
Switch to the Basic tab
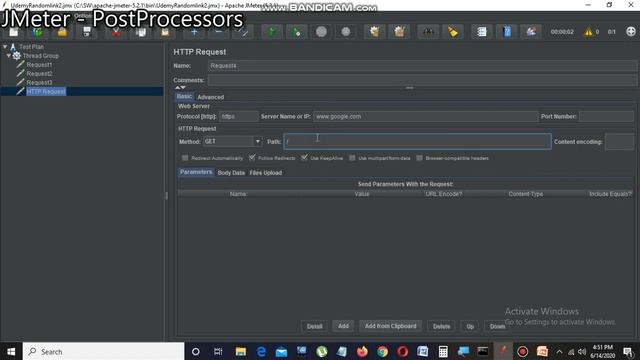tap(184, 96)
